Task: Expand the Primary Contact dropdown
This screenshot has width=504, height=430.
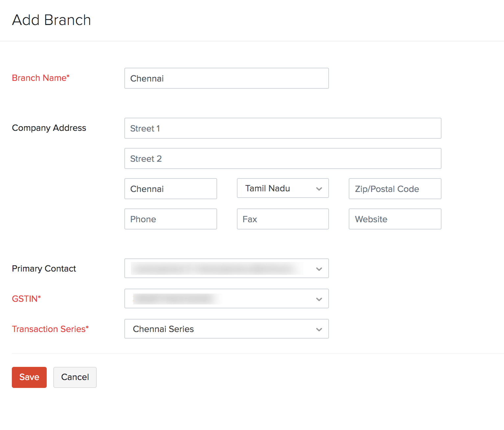Action: tap(226, 268)
